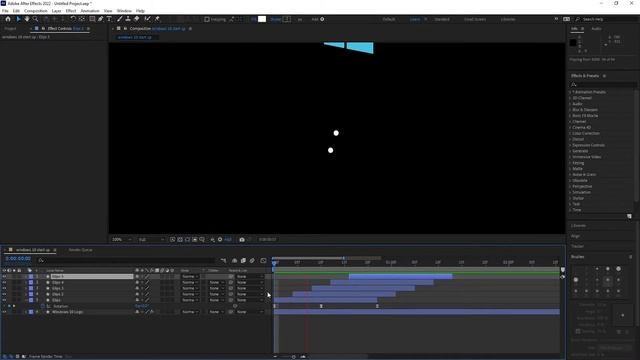Select the Brush tool

[x=120, y=19]
